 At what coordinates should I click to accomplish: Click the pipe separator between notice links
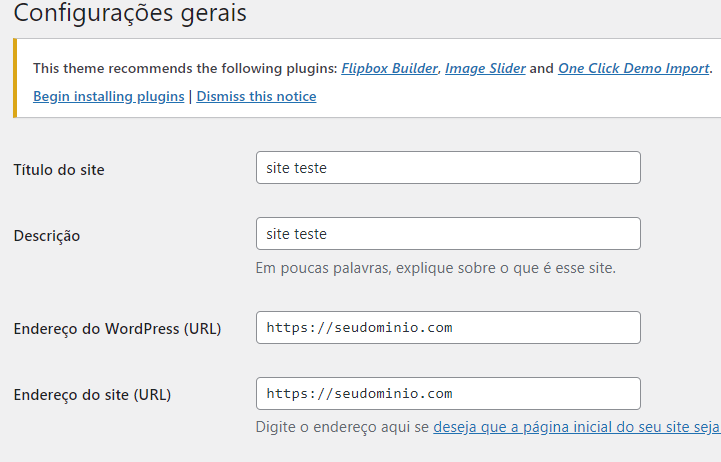(190, 97)
